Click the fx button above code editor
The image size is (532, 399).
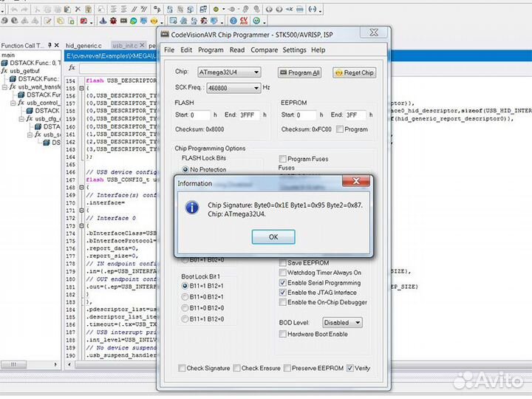tap(72, 68)
